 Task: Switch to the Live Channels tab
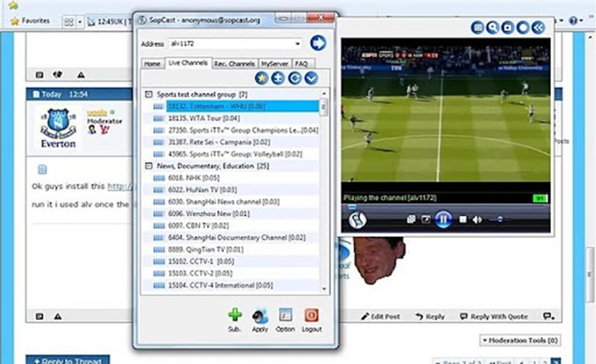pos(188,63)
